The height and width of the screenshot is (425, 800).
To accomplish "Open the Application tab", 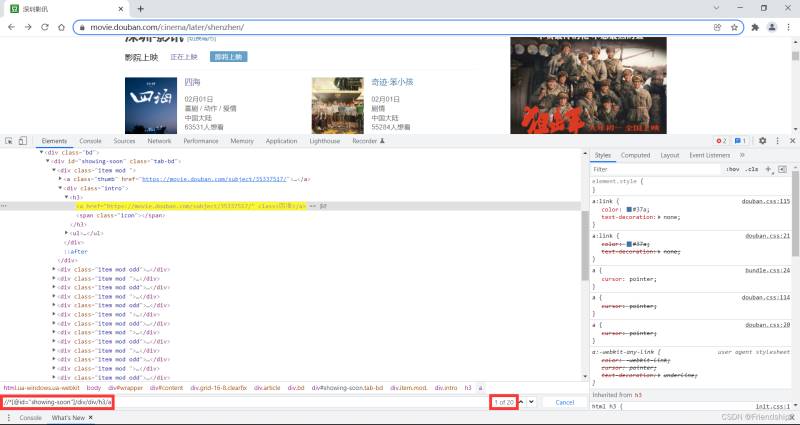I will click(281, 141).
